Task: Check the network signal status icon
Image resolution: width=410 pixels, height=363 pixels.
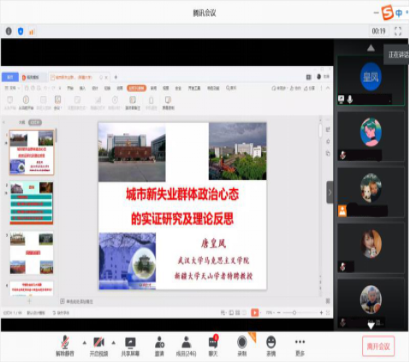Action: 32,32
